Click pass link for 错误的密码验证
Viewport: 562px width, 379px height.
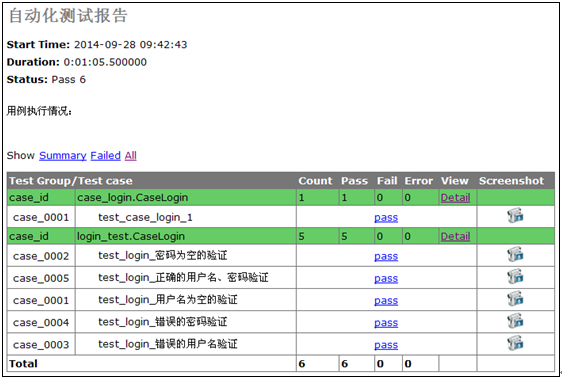(x=386, y=323)
